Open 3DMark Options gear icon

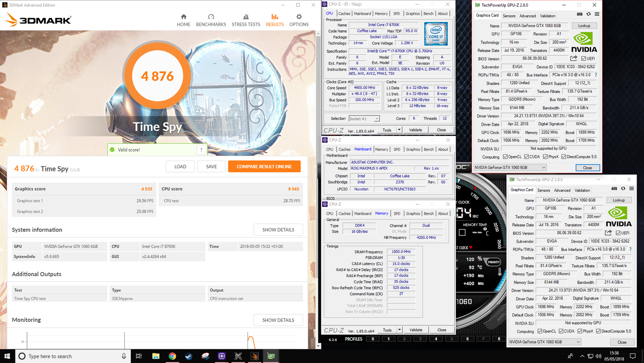pos(299,17)
